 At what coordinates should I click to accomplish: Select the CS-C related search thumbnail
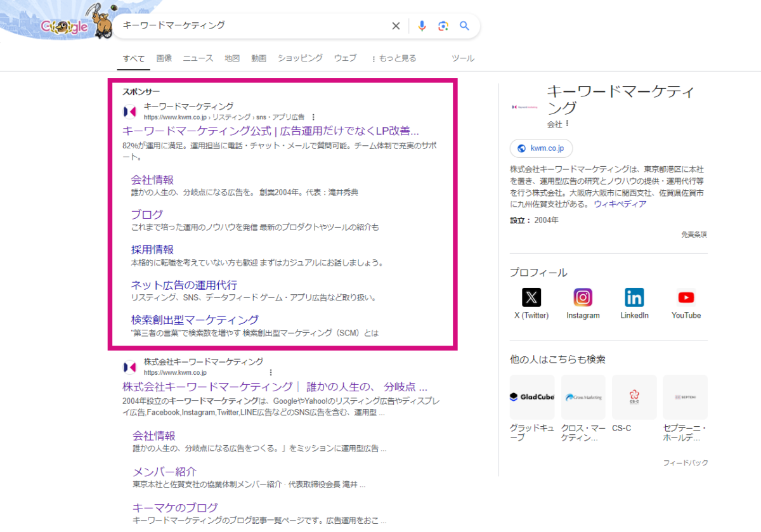click(634, 397)
